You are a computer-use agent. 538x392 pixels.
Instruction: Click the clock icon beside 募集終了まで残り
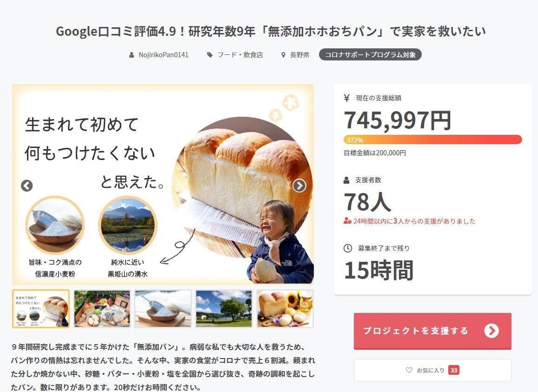tap(347, 248)
